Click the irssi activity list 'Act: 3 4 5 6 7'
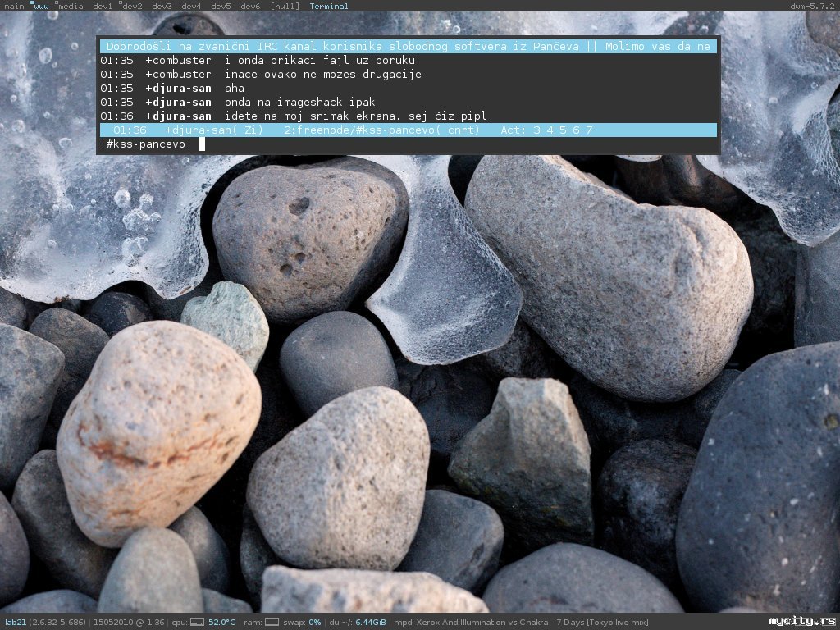Image resolution: width=840 pixels, height=630 pixels. pyautogui.click(x=546, y=130)
